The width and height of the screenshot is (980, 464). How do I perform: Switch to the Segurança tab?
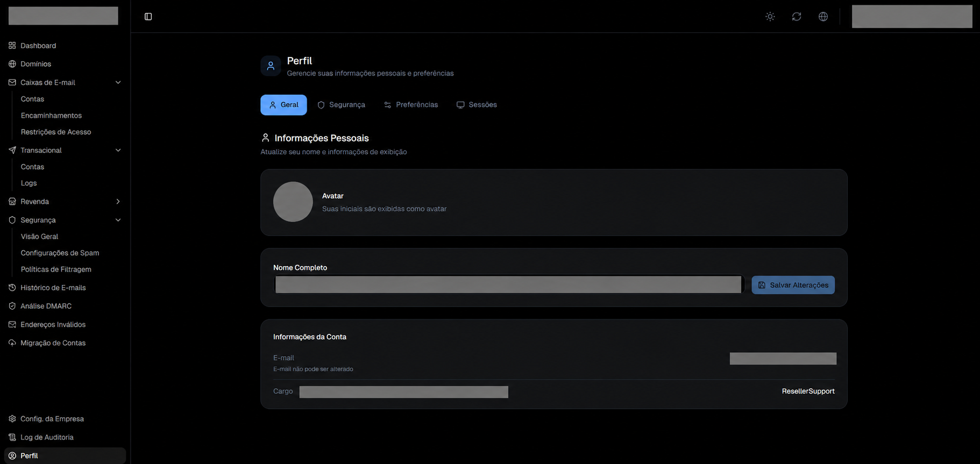(341, 105)
